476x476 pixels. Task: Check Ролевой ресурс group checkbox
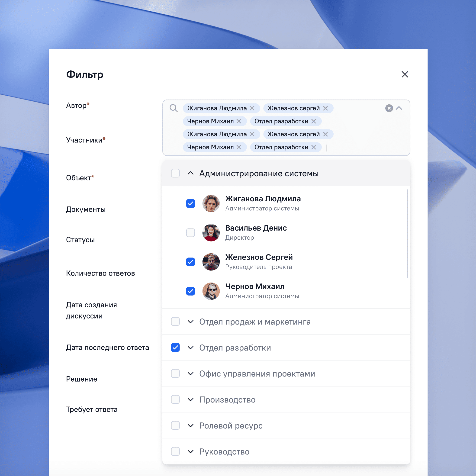[x=175, y=425]
